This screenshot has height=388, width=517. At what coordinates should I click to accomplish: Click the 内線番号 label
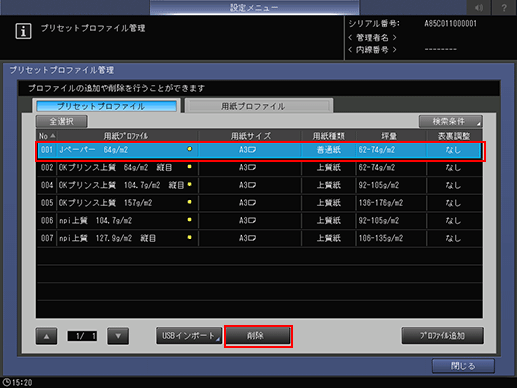click(x=372, y=50)
